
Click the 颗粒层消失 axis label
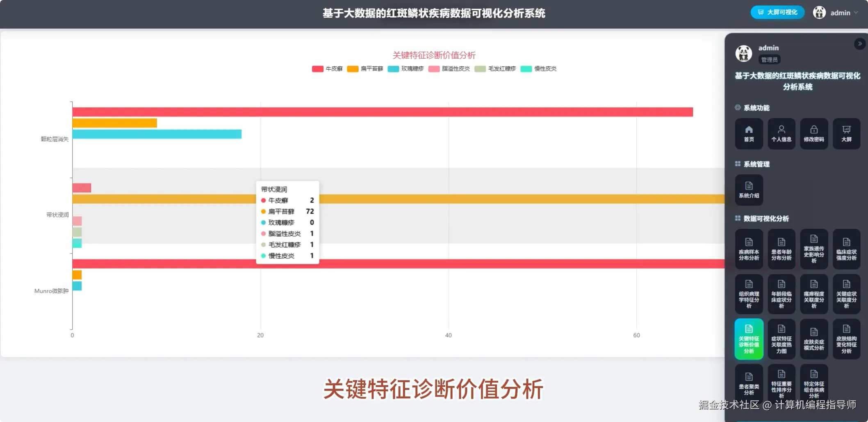tap(55, 139)
